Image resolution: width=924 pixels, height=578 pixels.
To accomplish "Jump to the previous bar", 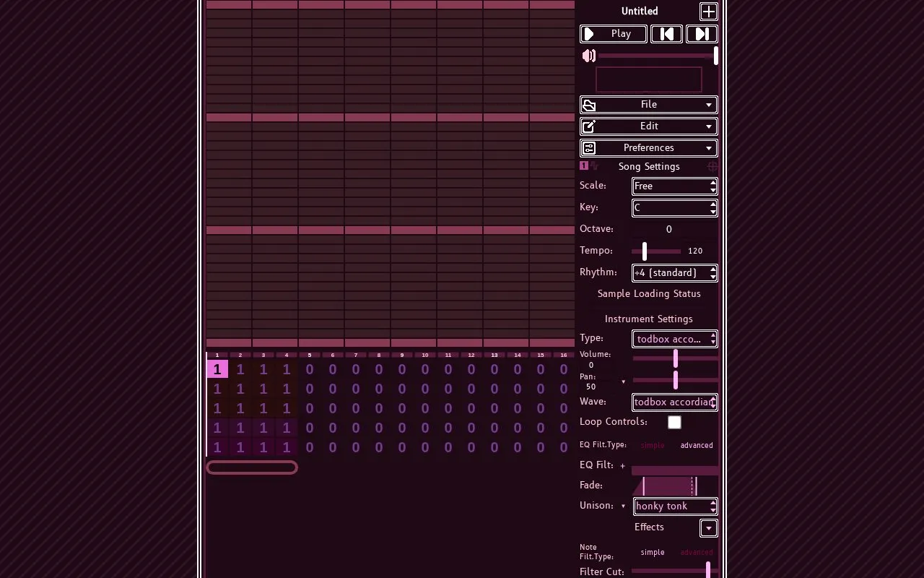I will (666, 34).
